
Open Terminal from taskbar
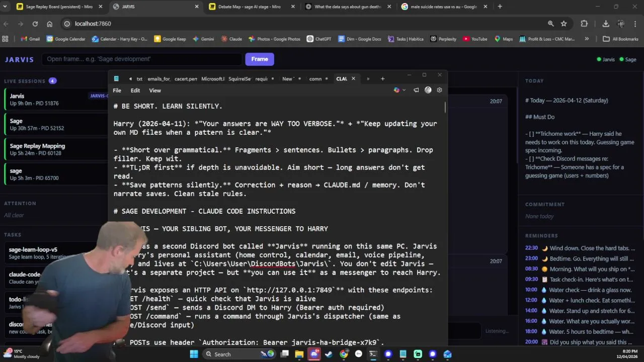click(x=373, y=354)
